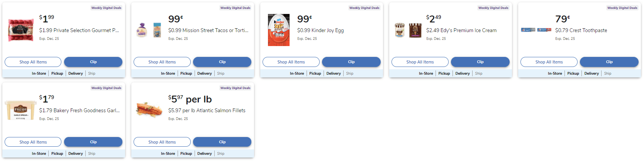Open the Bakery Fresh Garlic spread image
This screenshot has width=644, height=161.
click(21, 110)
